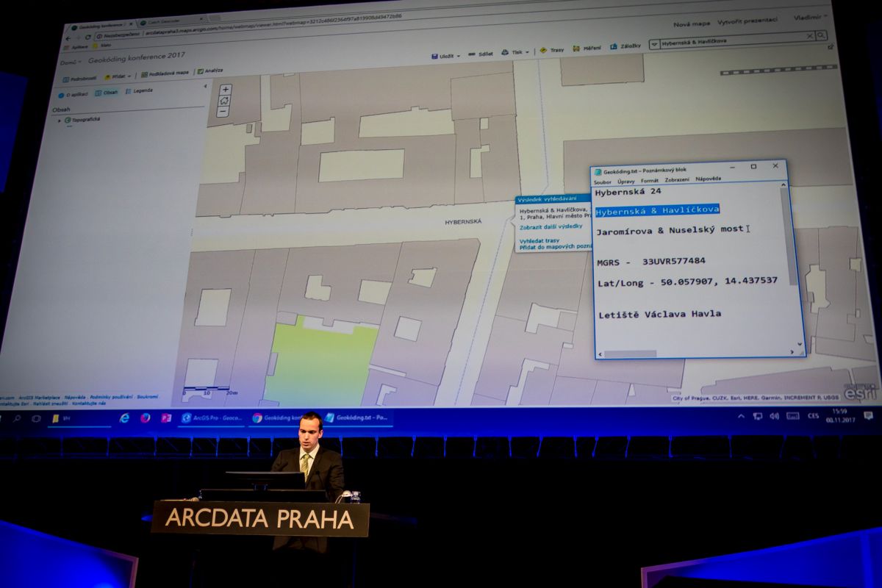Expand the Topografická layer in contents
This screenshot has width=882, height=588.
click(x=60, y=121)
